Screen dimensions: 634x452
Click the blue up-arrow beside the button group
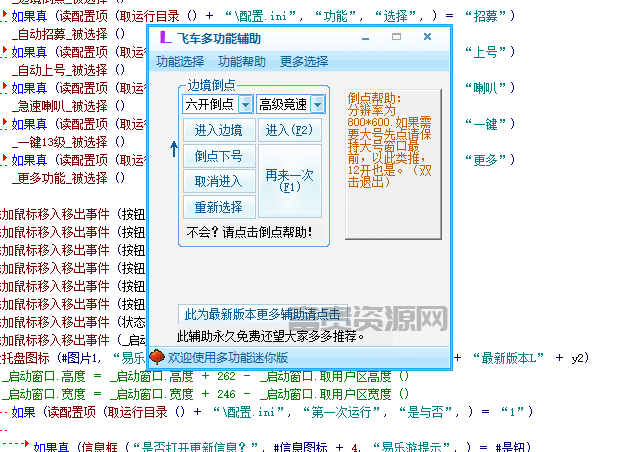[x=174, y=149]
